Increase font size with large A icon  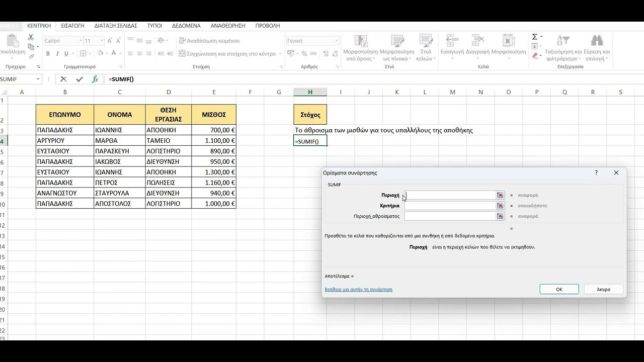110,41
